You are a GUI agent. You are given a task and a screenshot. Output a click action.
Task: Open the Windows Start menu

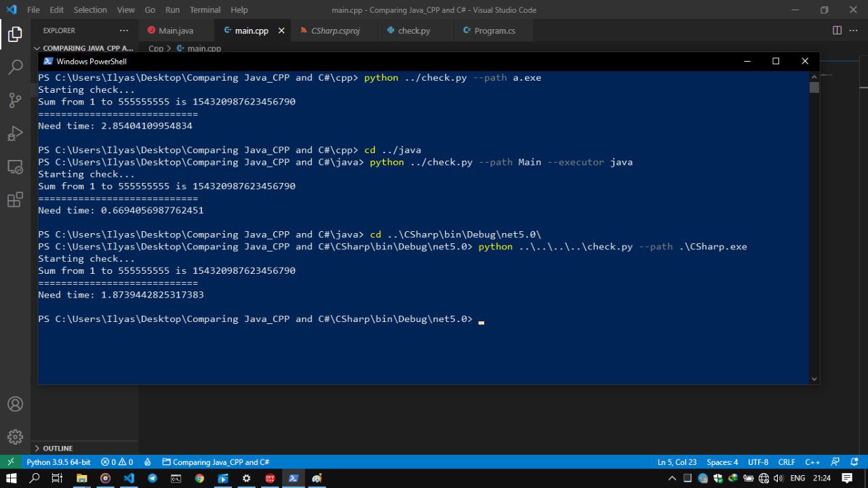tap(12, 479)
